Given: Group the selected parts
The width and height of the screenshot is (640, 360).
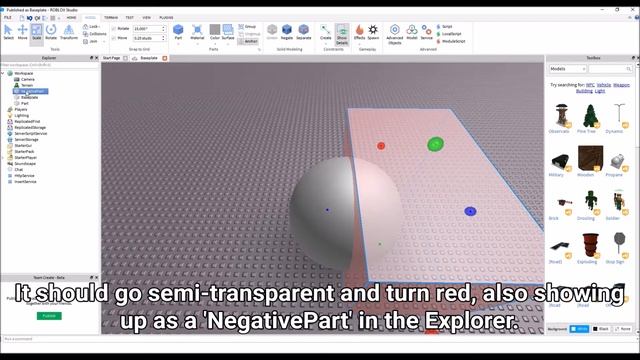Looking at the screenshot, I should [247, 27].
